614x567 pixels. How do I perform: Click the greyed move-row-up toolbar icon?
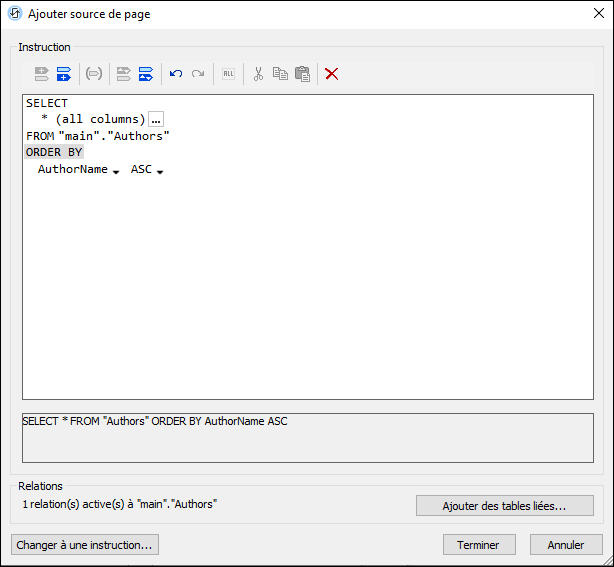point(124,74)
